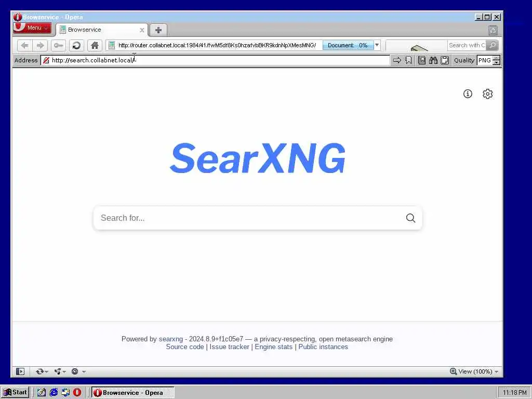
Task: Click the page icon in Opera's URL field
Action: [112, 45]
